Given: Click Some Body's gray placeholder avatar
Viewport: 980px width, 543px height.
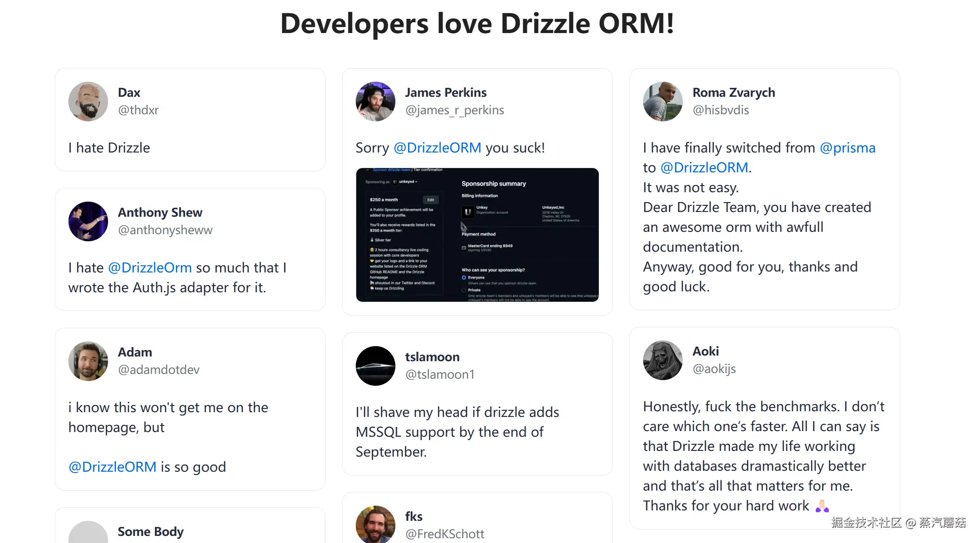Looking at the screenshot, I should (88, 534).
